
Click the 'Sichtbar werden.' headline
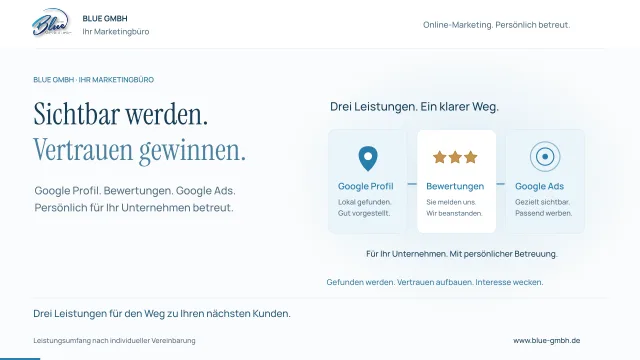[121, 114]
